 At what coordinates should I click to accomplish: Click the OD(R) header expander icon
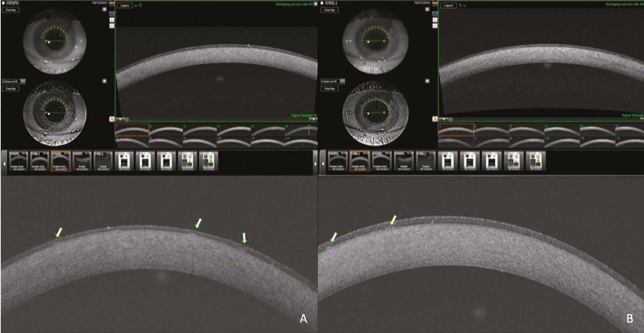(x=3, y=3)
